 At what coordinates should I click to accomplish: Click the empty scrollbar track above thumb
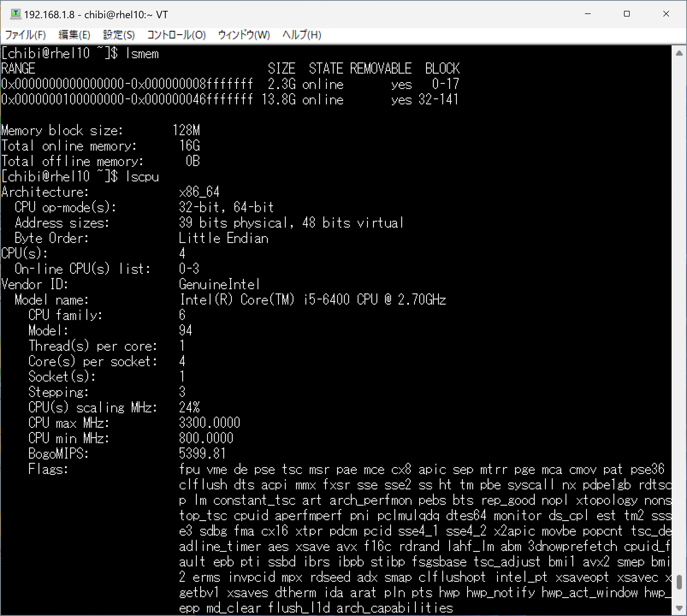pyautogui.click(x=679, y=305)
